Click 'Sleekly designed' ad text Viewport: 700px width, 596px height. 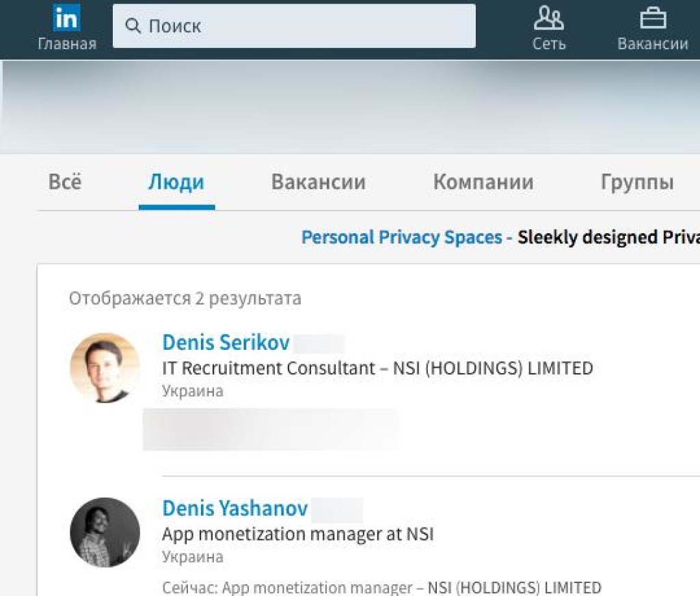(587, 237)
